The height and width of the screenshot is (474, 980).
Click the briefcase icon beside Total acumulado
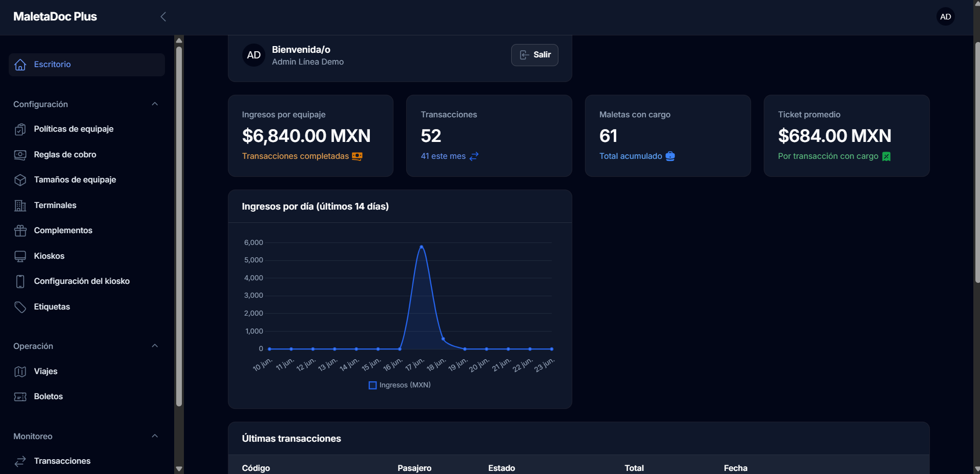pos(670,156)
